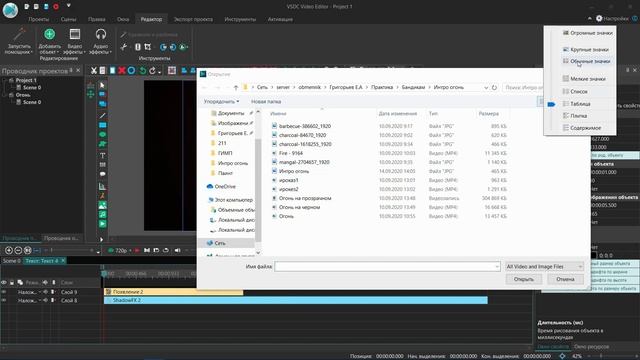The width and height of the screenshot is (640, 360).
Task: Collapse the Огонь project tree node
Action: [4, 95]
